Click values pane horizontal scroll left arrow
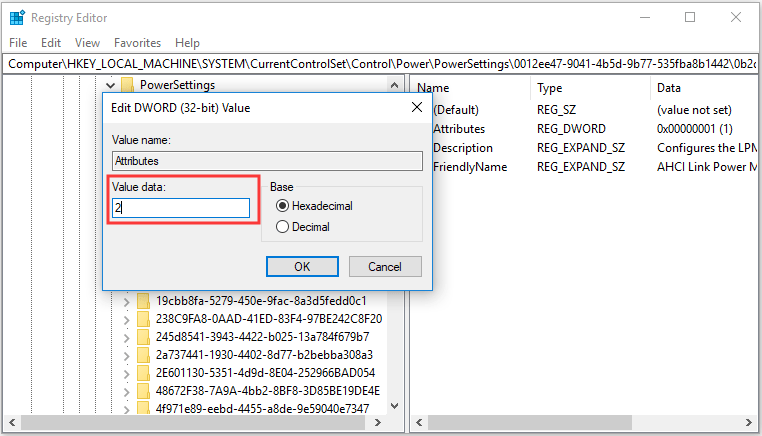The height and width of the screenshot is (436, 762). [x=419, y=422]
